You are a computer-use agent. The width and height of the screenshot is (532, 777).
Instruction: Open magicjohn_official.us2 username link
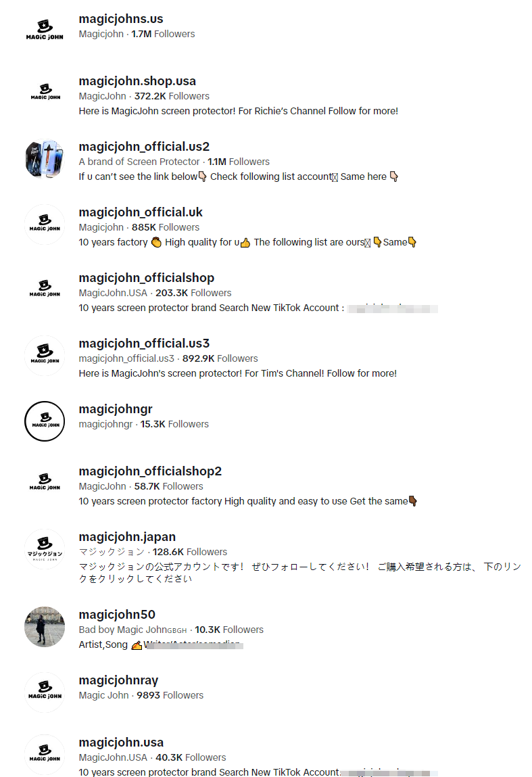coord(144,147)
